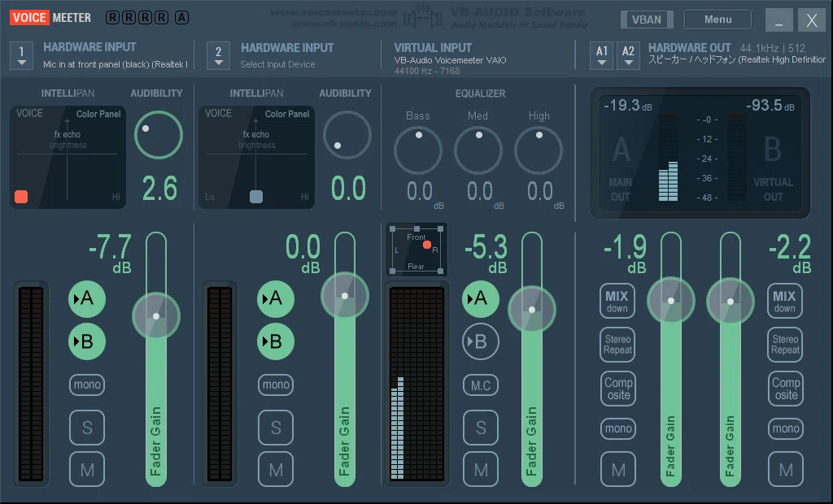Expand Hardware Input 2 device selector
This screenshot has width=833, height=504.
pyautogui.click(x=218, y=56)
